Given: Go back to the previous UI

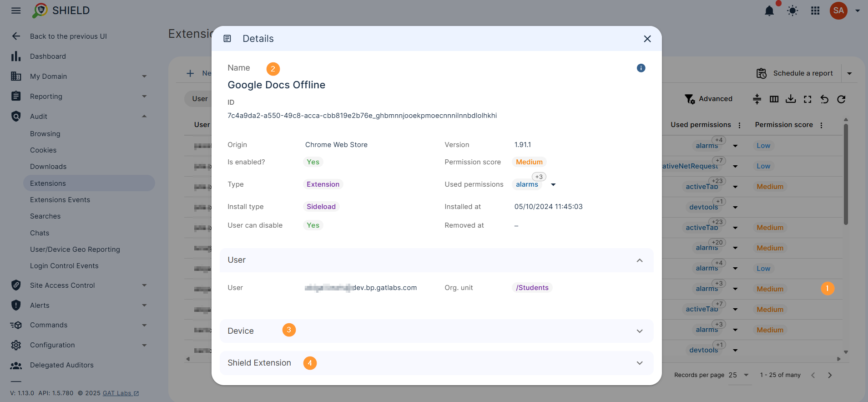Looking at the screenshot, I should pyautogui.click(x=68, y=36).
